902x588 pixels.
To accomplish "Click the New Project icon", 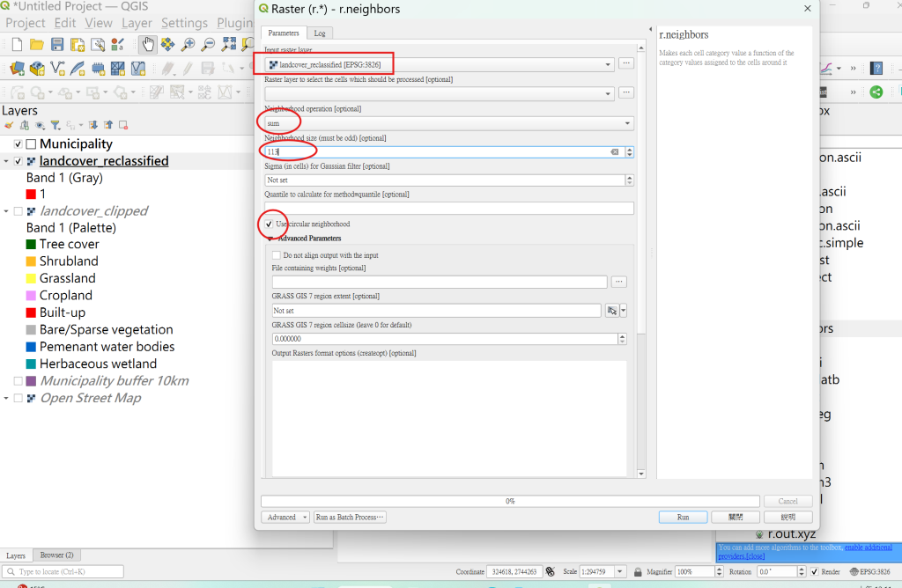I will (x=18, y=44).
